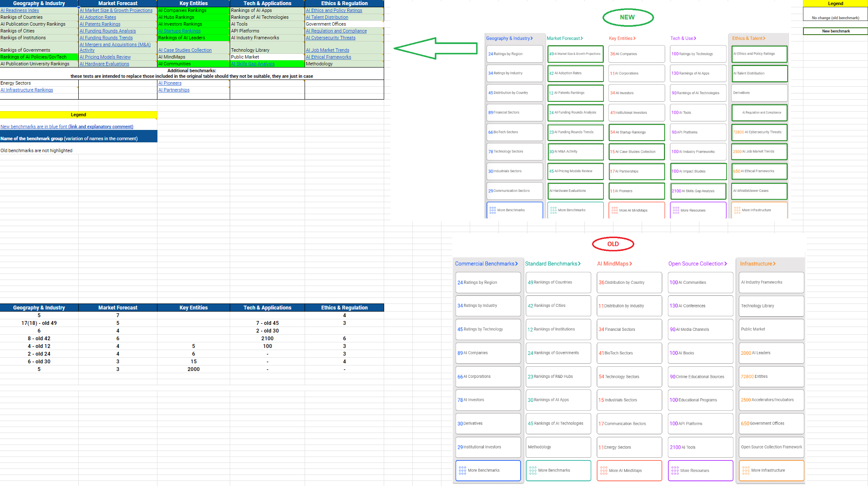Select the large green left-pointing arrow shape

tap(435, 48)
